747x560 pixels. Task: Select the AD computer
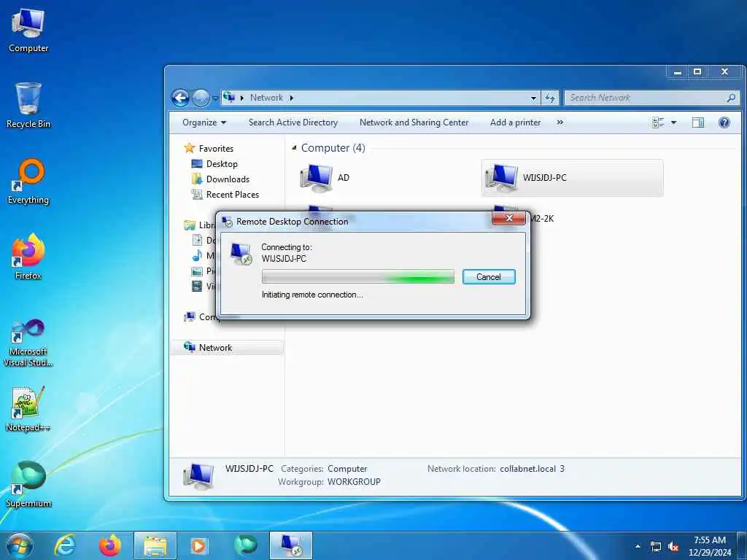[x=325, y=178]
